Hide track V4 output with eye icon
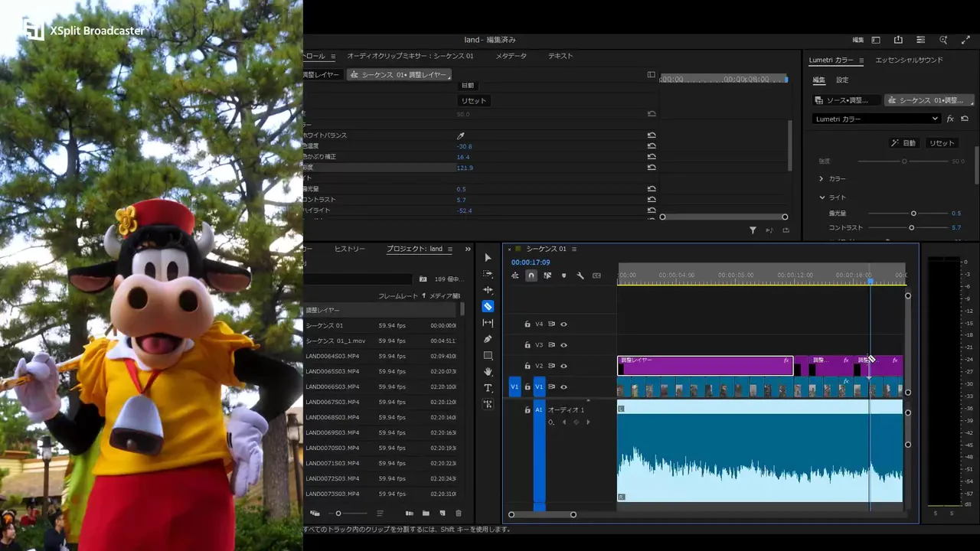The image size is (980, 551). coord(563,324)
